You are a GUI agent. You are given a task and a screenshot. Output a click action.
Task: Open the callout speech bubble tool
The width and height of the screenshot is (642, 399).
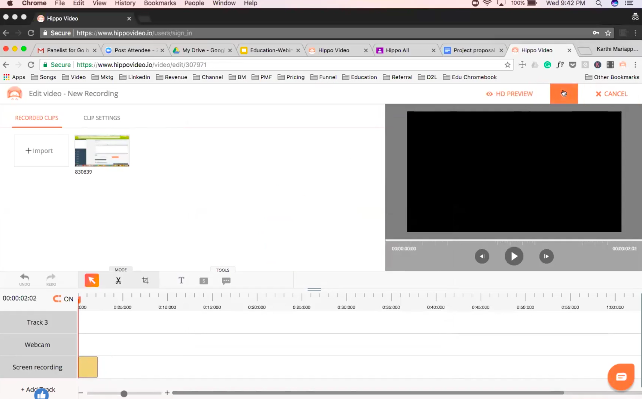226,281
